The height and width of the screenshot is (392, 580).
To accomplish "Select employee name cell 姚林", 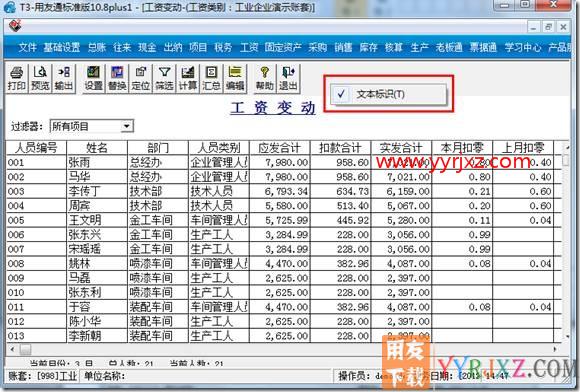I will click(97, 263).
